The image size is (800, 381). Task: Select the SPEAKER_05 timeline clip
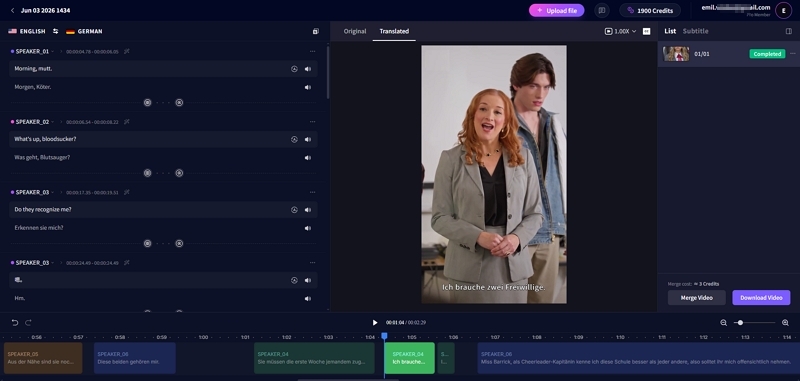[43, 358]
